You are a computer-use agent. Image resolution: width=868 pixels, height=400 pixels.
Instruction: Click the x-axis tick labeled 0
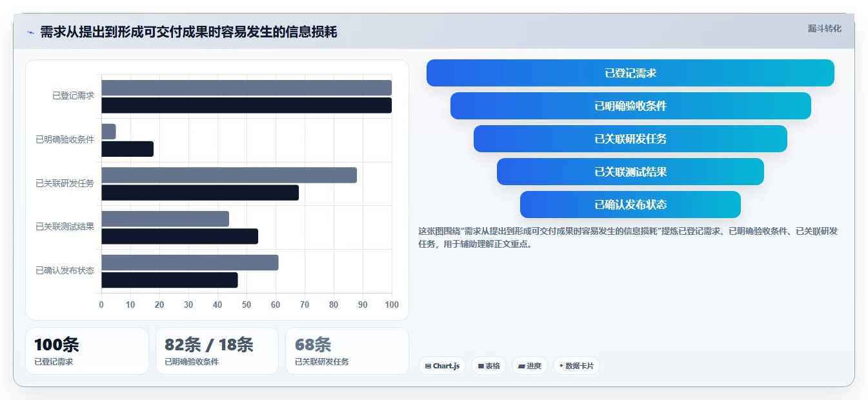(x=101, y=305)
